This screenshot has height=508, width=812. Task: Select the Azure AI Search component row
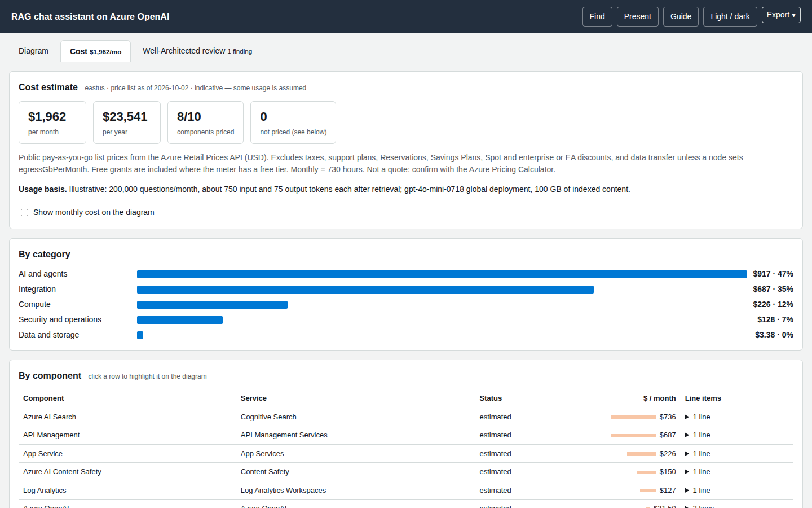coord(406,417)
